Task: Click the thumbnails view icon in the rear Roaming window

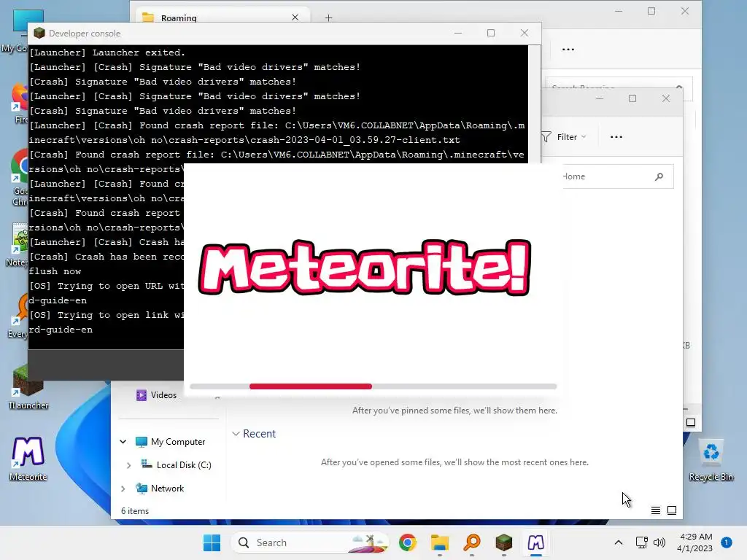Action: [691, 422]
